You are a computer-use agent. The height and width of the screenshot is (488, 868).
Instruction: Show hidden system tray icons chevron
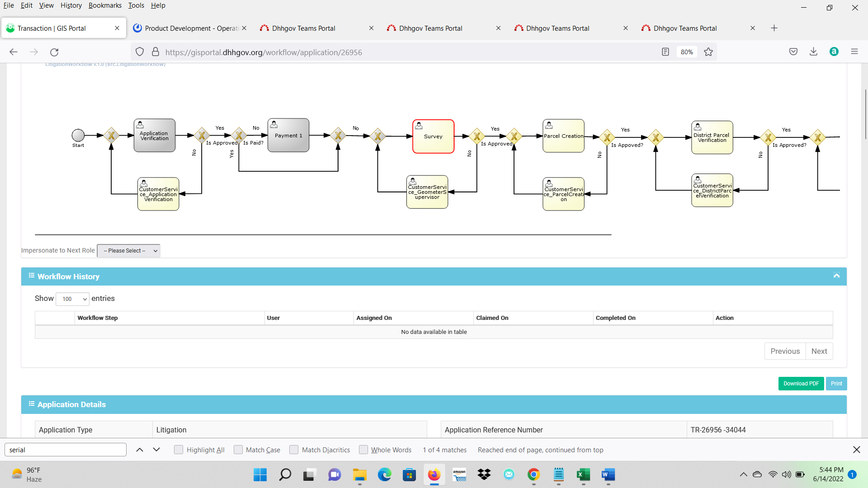pos(743,474)
